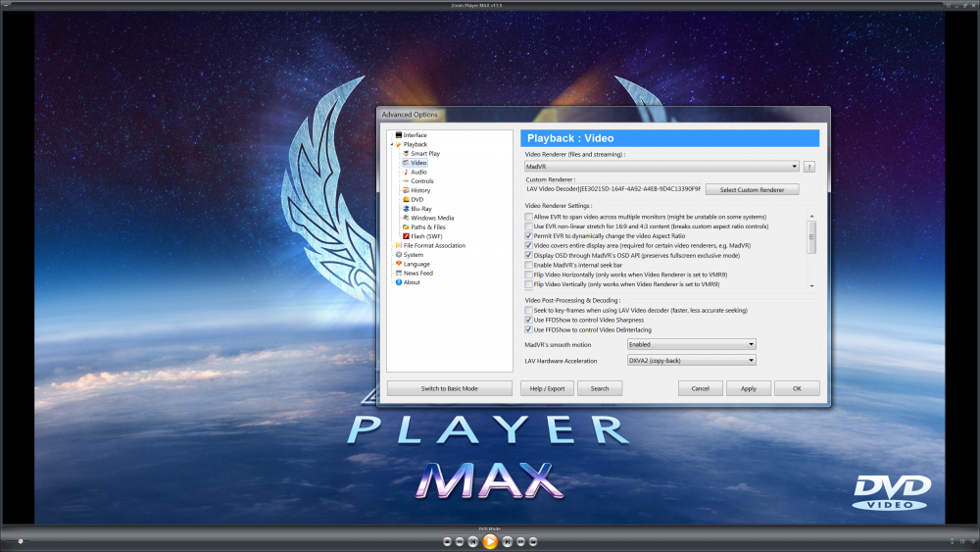980x552 pixels.
Task: Enable MadVR's internal seek bar checkbox
Action: (529, 265)
